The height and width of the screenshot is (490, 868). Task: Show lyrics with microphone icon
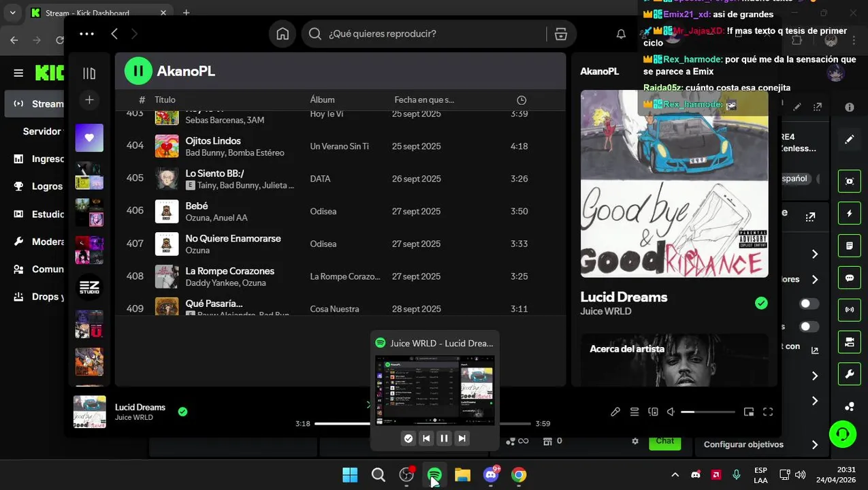point(615,412)
